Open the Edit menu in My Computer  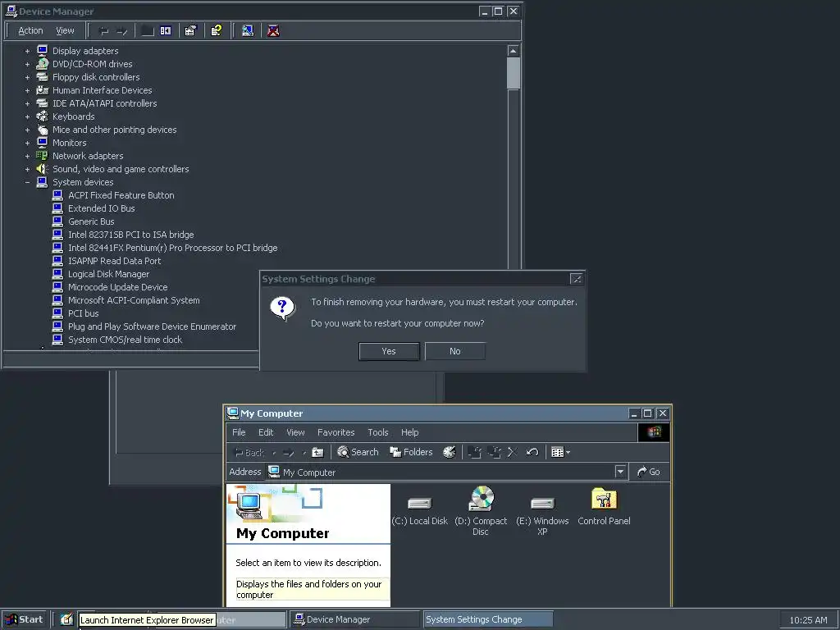[266, 432]
